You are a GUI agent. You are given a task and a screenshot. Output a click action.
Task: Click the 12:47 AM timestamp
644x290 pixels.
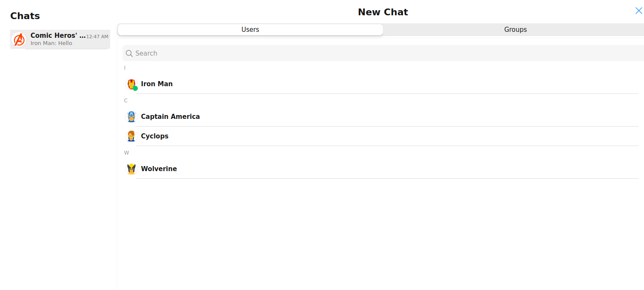(98, 36)
